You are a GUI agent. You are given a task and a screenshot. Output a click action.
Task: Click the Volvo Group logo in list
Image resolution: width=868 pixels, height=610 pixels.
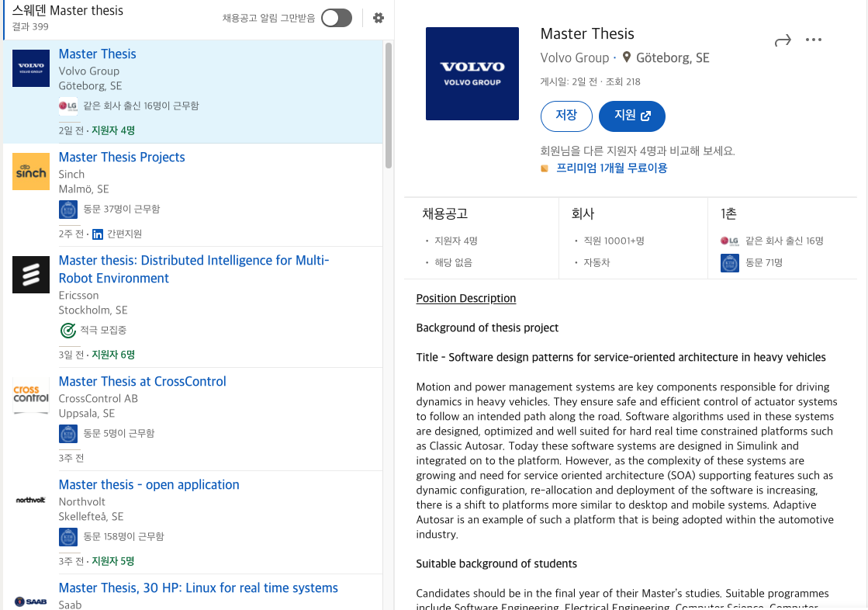31,68
